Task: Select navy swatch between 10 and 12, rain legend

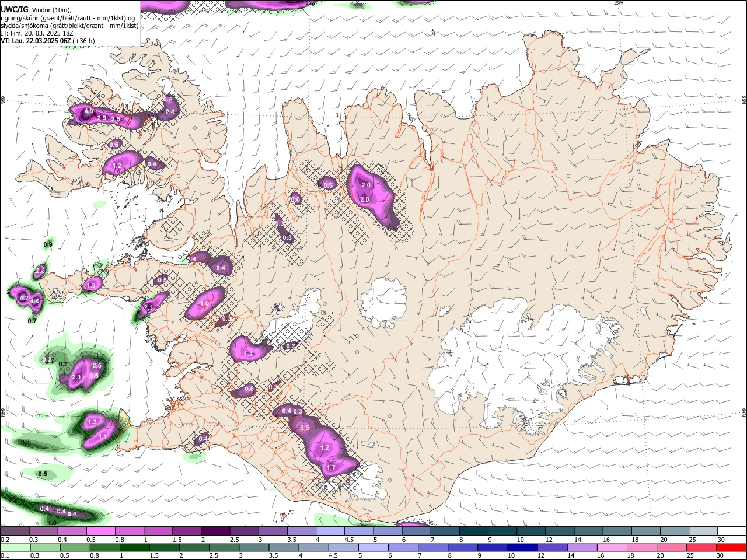Action: click(x=521, y=547)
